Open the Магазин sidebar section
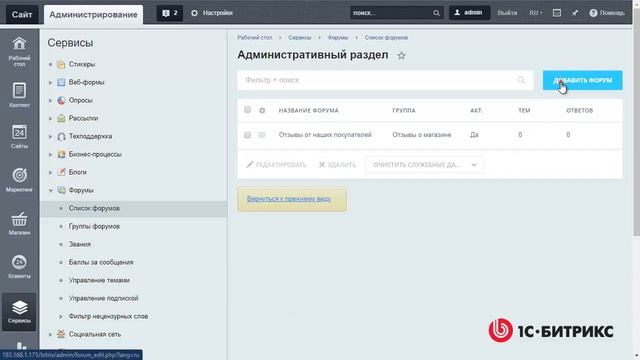Viewport: 640px width, 360px height. tap(19, 223)
